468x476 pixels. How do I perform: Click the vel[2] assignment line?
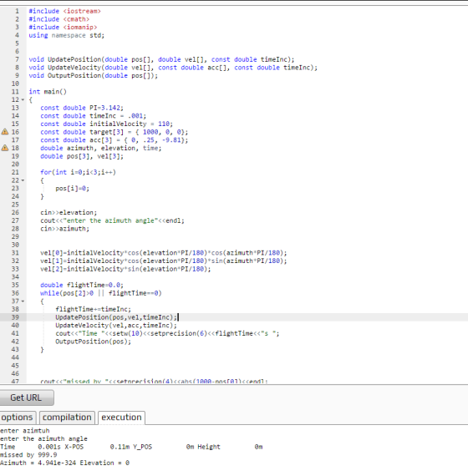[125, 269]
